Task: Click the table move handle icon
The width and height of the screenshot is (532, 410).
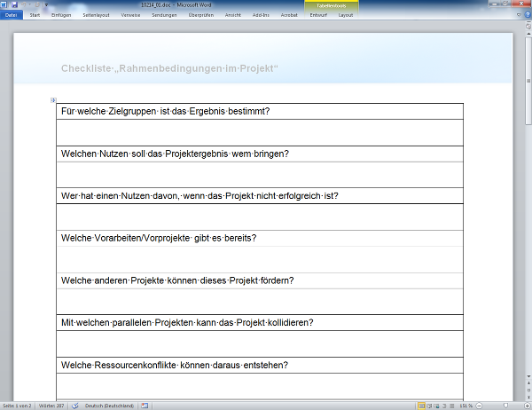Action: click(x=53, y=100)
